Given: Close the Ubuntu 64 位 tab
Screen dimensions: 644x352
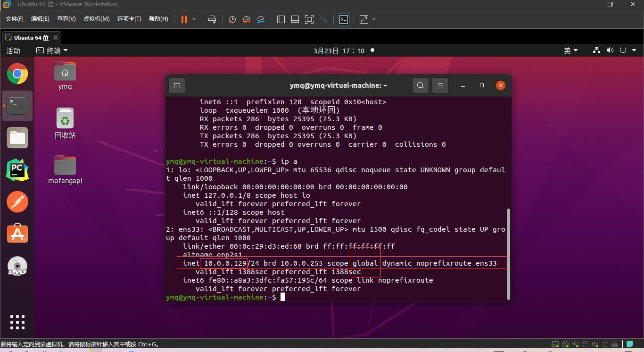Looking at the screenshot, I should (x=56, y=38).
